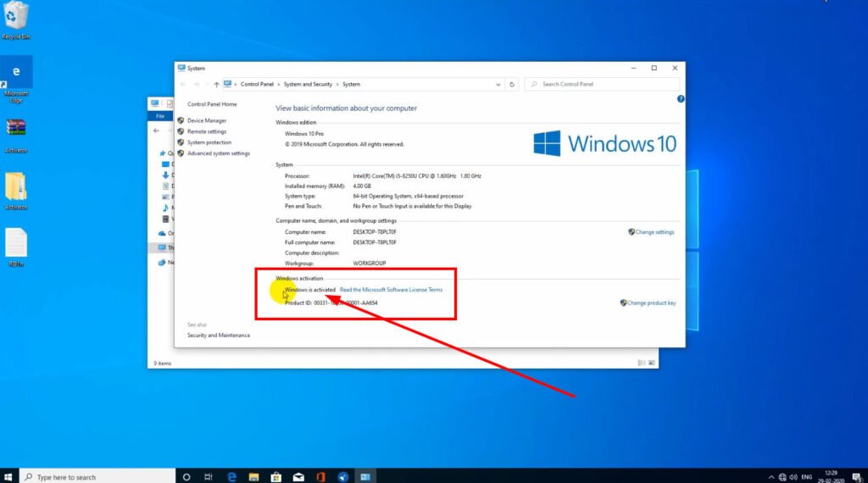The image size is (868, 483).
Task: Open Office from the taskbar
Action: (320, 477)
